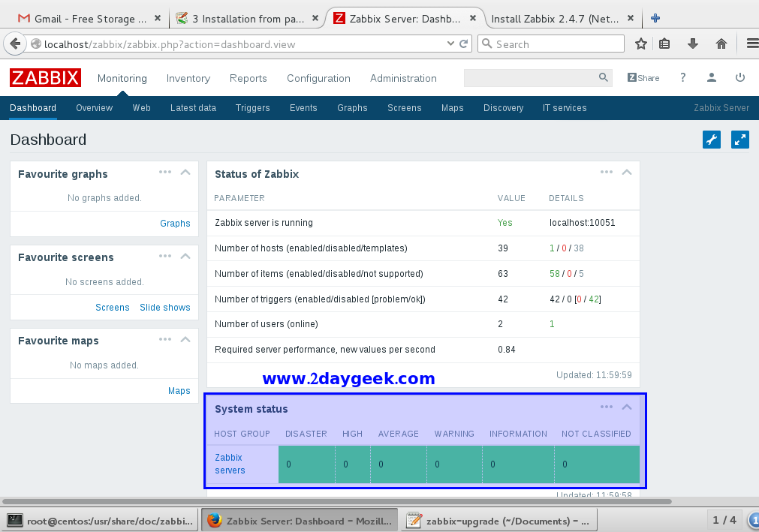Collapse the System status widget

627,407
